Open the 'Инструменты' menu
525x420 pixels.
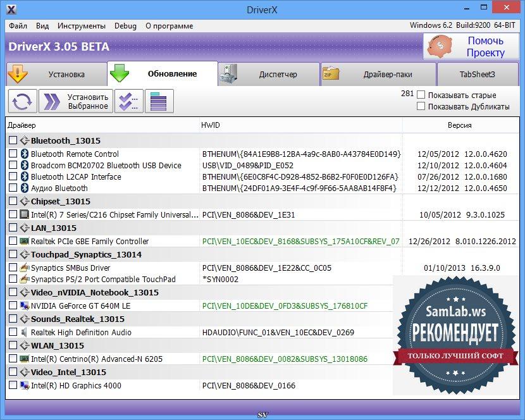coord(81,26)
